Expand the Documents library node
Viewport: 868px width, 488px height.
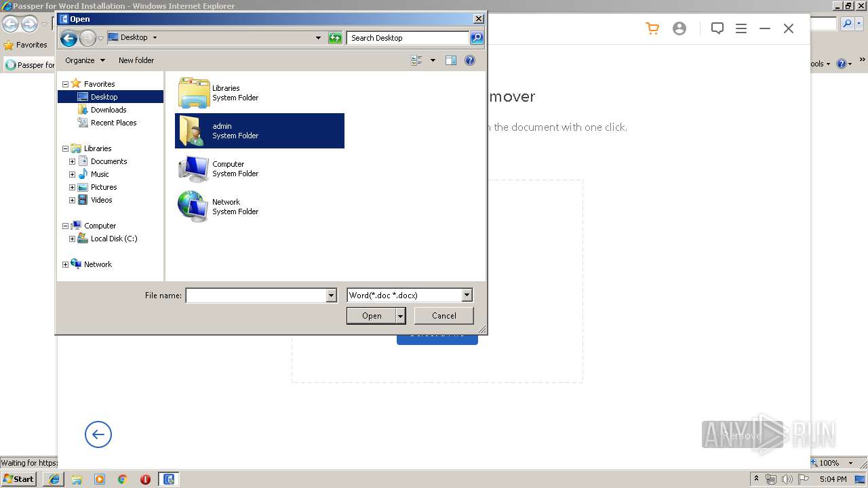tap(72, 161)
